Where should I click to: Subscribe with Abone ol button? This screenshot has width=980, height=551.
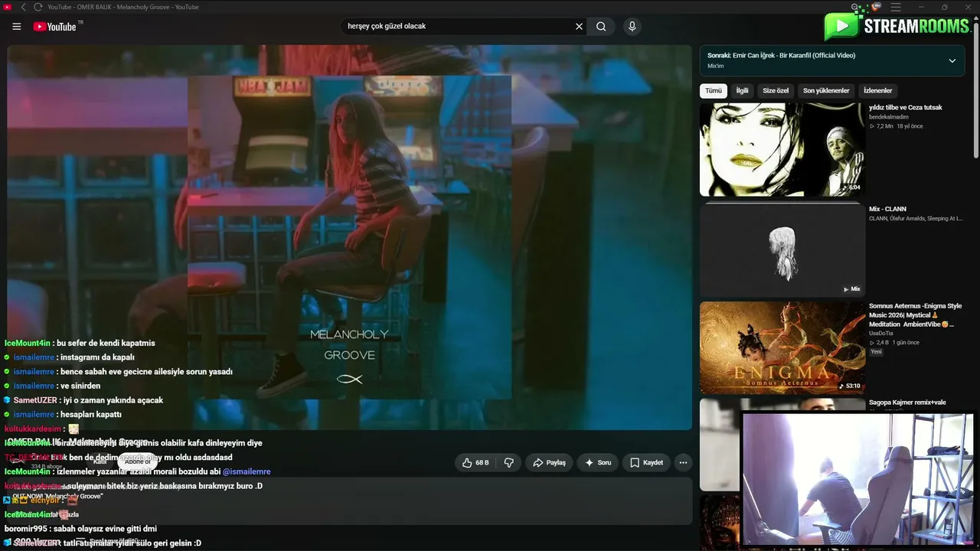click(x=138, y=461)
